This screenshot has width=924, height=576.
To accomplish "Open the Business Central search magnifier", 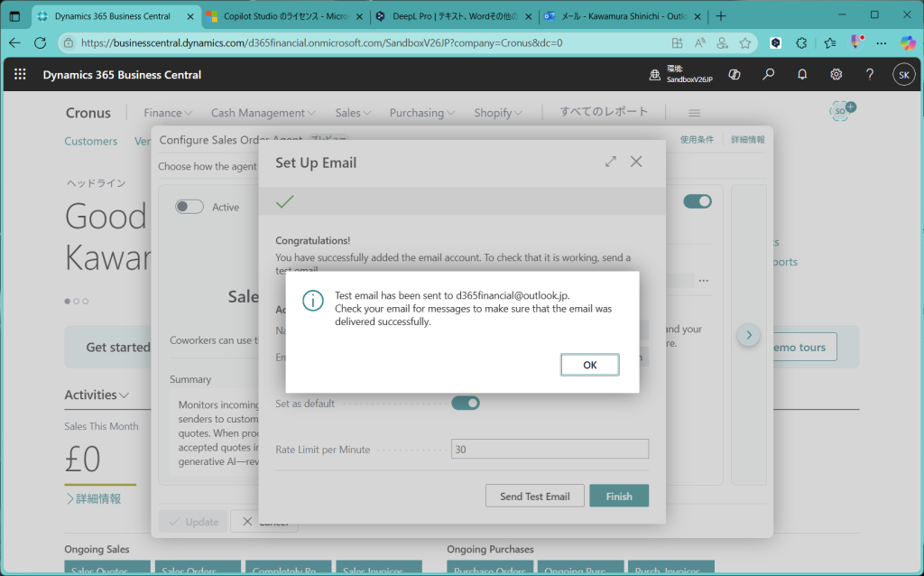I will pos(769,74).
